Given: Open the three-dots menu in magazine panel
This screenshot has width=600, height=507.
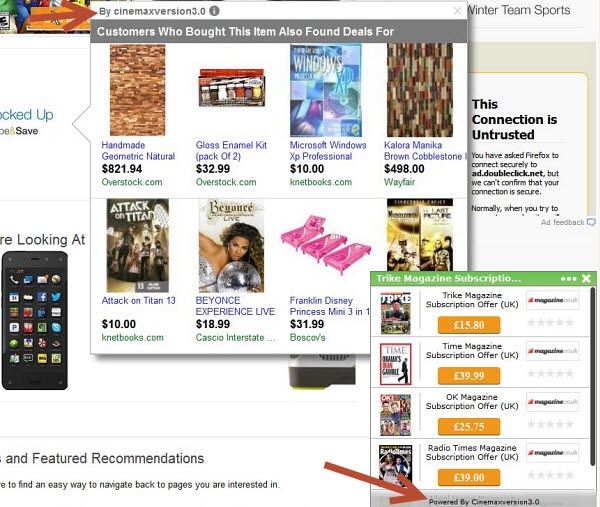Looking at the screenshot, I should tap(569, 279).
